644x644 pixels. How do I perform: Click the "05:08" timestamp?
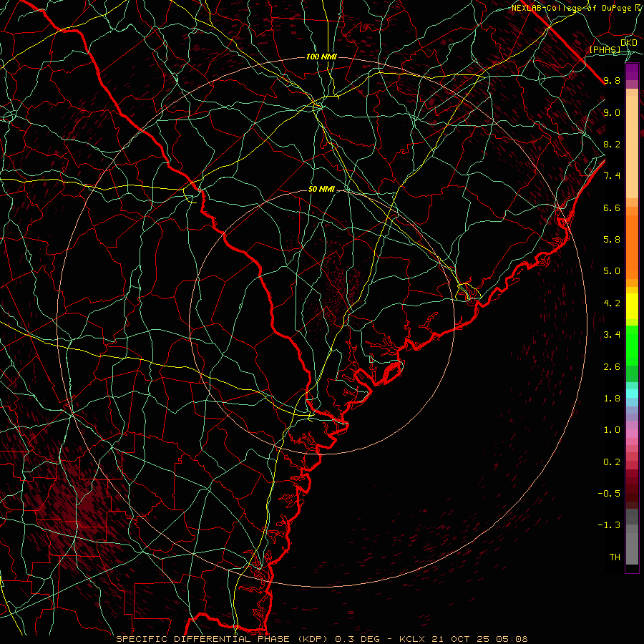[x=513, y=639]
